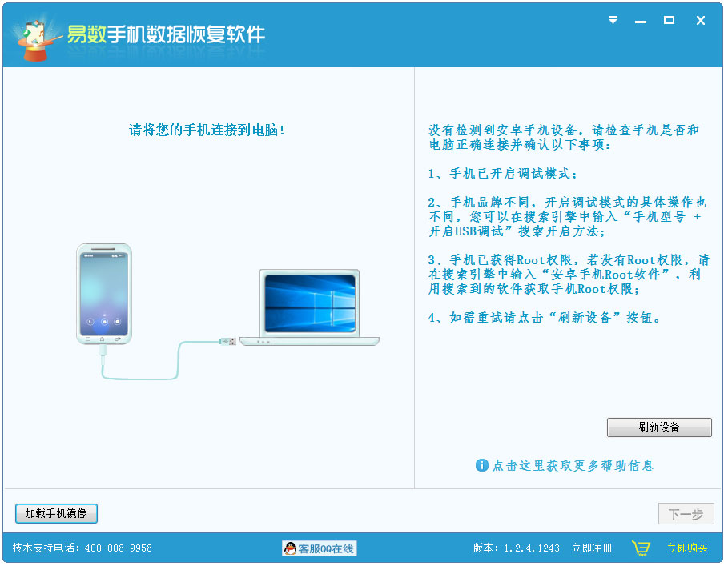
Task: Click the USB cable connector graphic
Action: pos(228,343)
